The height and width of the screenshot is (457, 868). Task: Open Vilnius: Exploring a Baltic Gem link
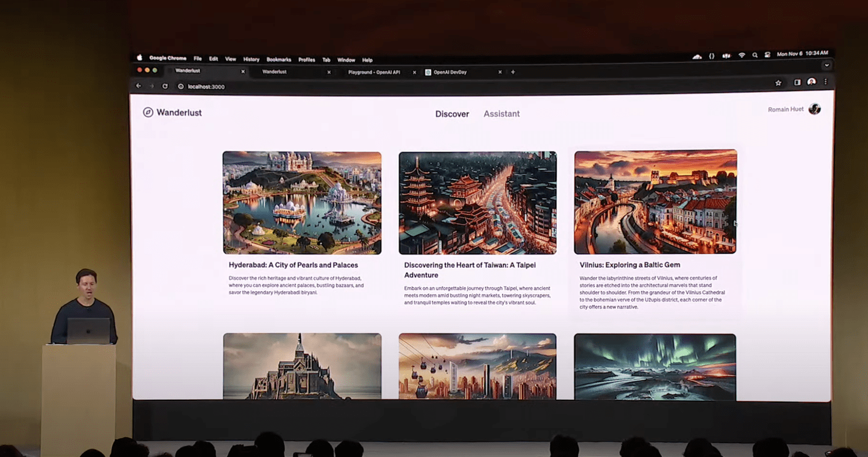coord(629,265)
